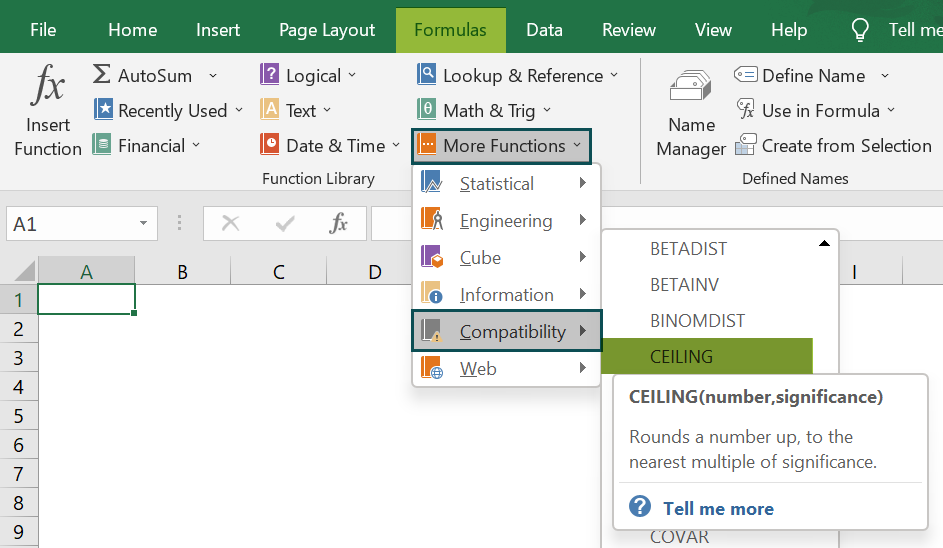
Task: Expand the Text functions dropdown arrow
Action: coord(327,110)
